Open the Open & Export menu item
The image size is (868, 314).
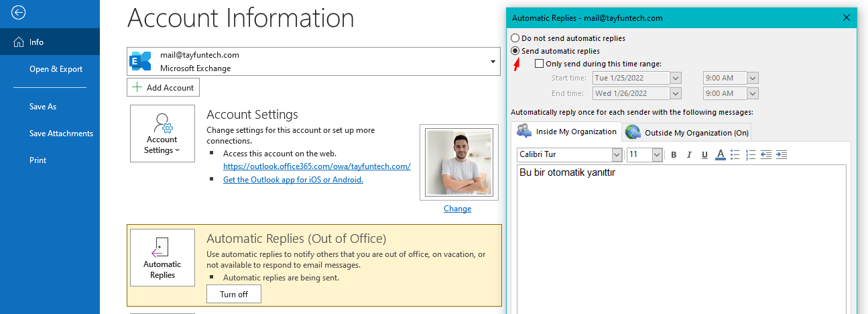click(56, 69)
